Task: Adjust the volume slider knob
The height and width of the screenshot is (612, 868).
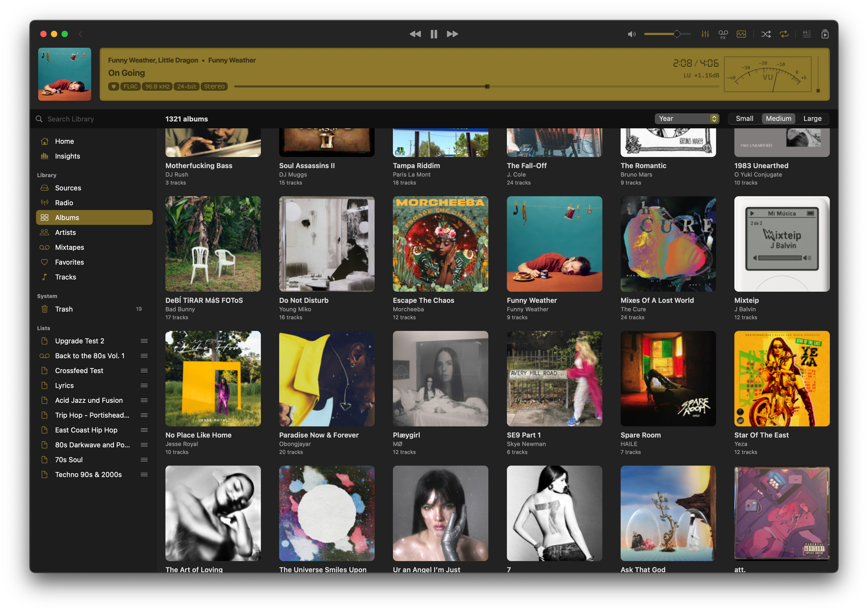Action: click(x=677, y=34)
